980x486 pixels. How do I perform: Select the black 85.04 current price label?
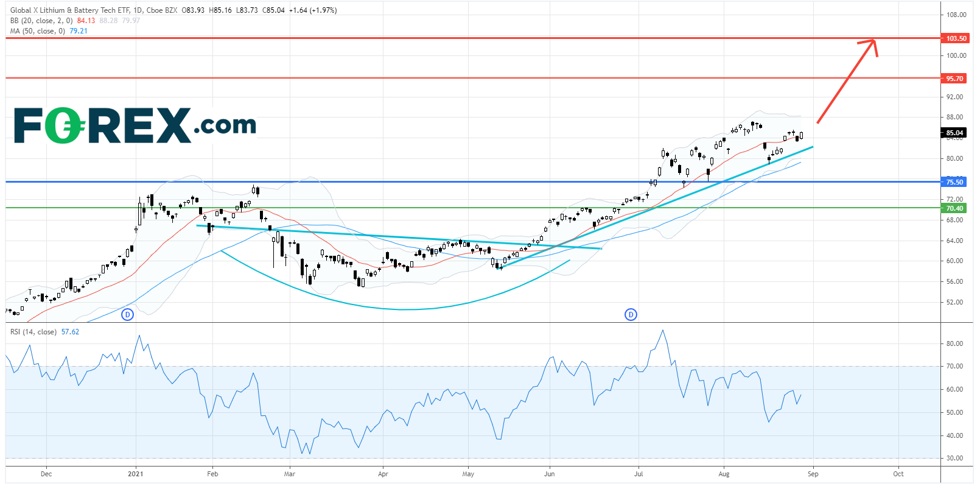tap(954, 133)
